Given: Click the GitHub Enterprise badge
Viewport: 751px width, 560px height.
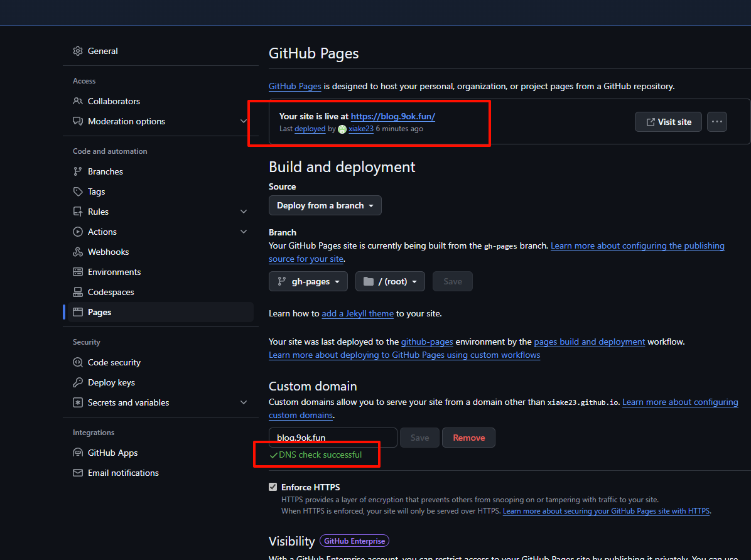Looking at the screenshot, I should coord(354,541).
